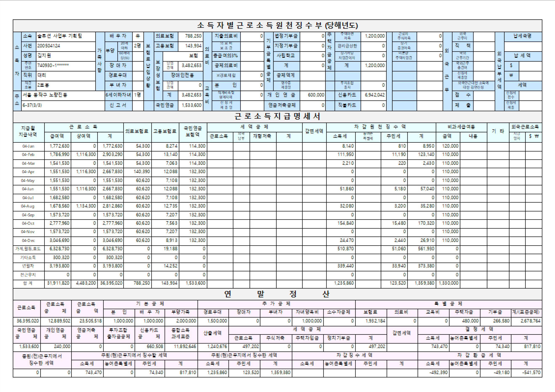Select the 가계,월동,효도 row label

pyautogui.click(x=28, y=249)
